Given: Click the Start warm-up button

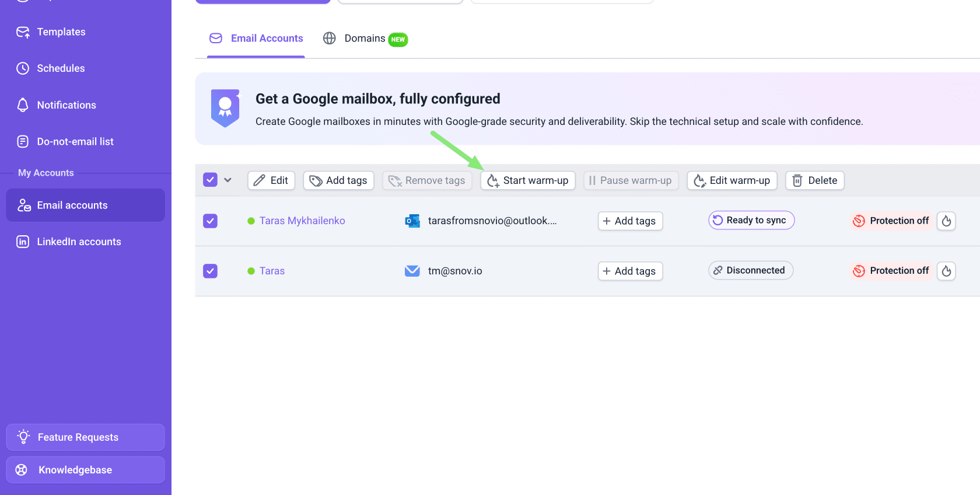Looking at the screenshot, I should tap(528, 180).
